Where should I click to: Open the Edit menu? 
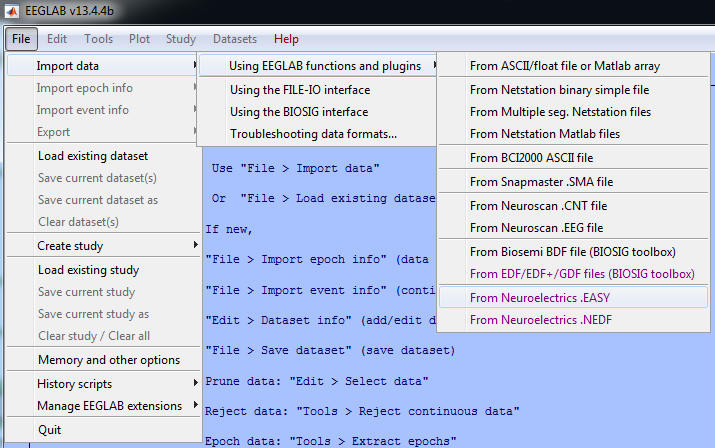pos(57,39)
